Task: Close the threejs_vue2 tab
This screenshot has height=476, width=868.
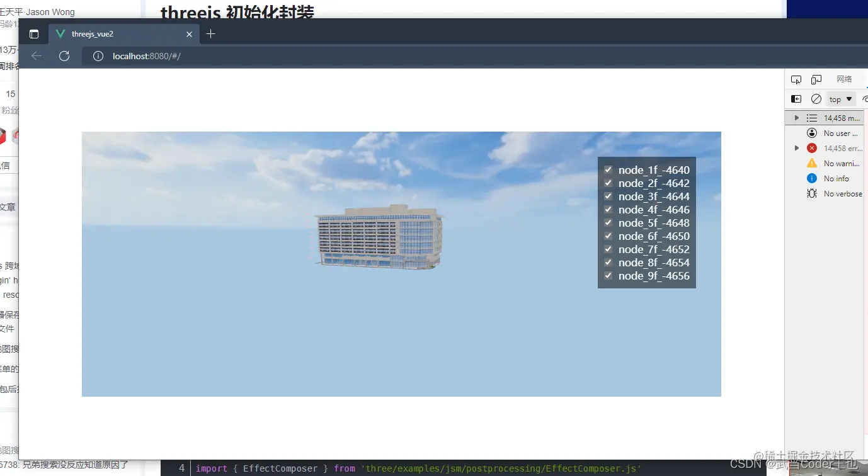Action: 189,34
